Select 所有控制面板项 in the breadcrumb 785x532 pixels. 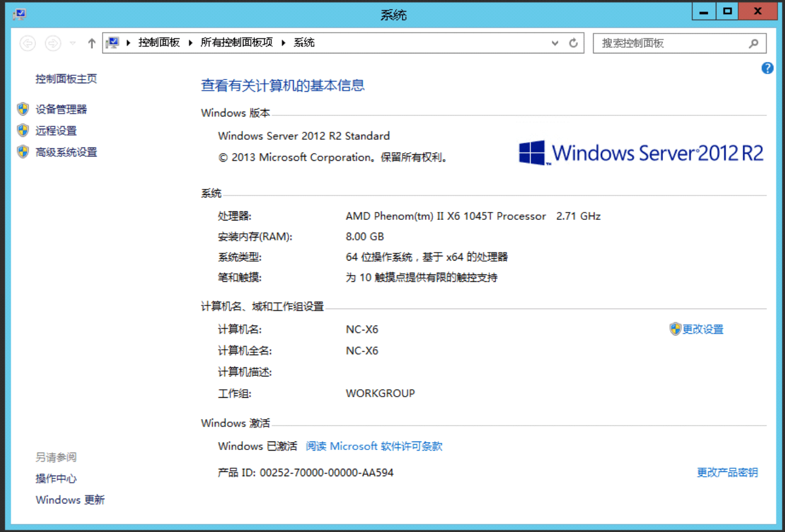tap(237, 43)
